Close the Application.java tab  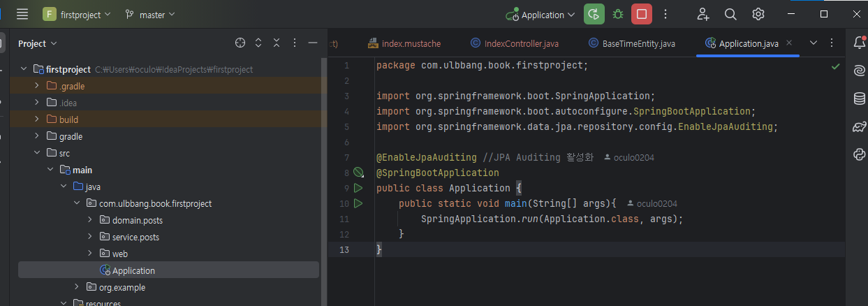(x=789, y=43)
